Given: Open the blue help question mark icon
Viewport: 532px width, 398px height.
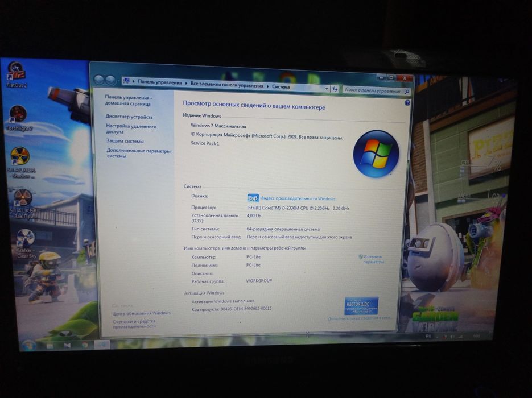Looking at the screenshot, I should pos(407,103).
